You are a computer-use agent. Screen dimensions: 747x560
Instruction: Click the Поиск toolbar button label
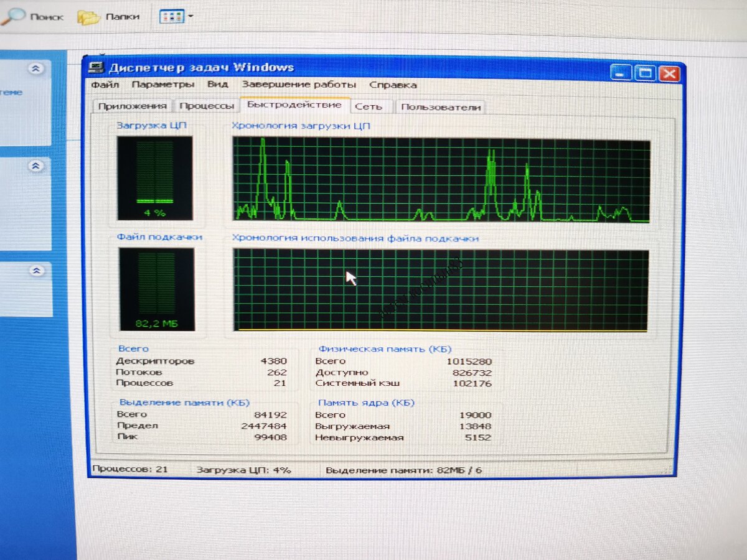click(47, 17)
